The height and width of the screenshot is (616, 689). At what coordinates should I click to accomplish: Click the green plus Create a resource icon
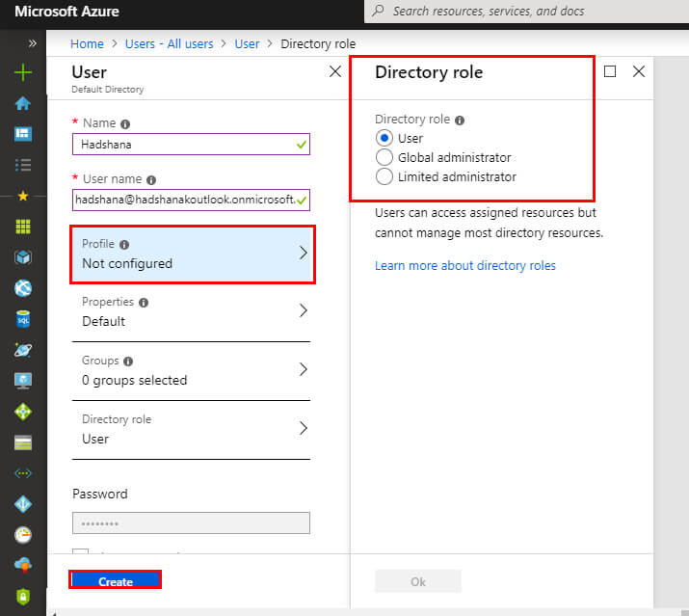(23, 72)
